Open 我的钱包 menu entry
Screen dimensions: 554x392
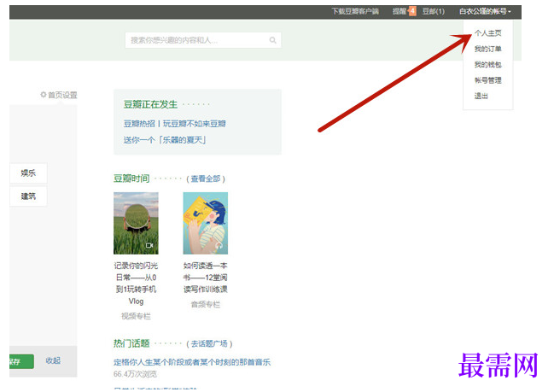point(487,64)
